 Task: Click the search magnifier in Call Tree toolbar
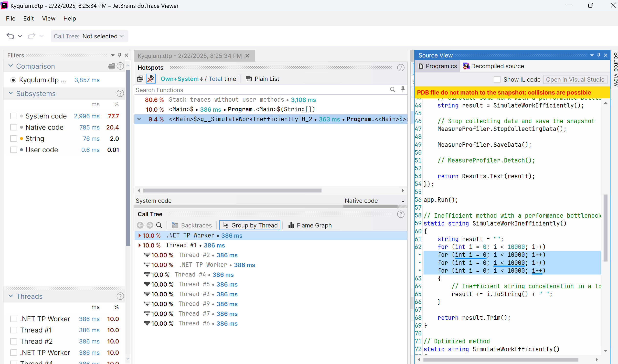[x=159, y=225]
